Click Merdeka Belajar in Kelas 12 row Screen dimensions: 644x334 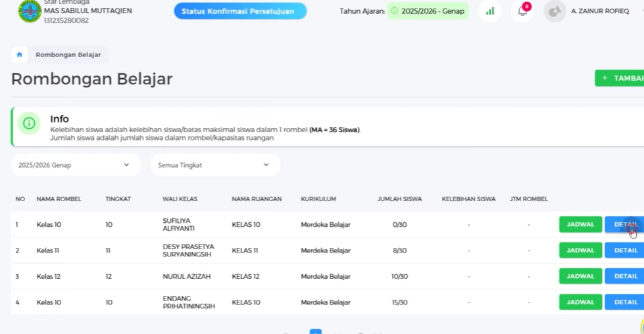tap(326, 277)
